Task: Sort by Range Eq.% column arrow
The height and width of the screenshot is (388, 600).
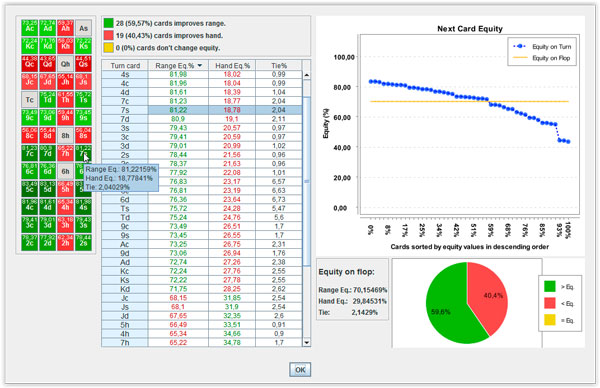Action: click(200, 65)
